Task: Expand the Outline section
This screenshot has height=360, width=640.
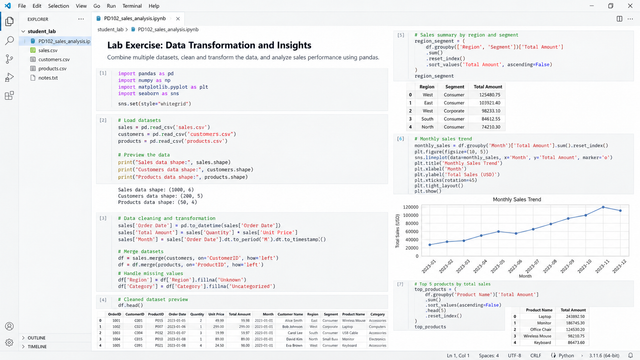Action: (23, 338)
